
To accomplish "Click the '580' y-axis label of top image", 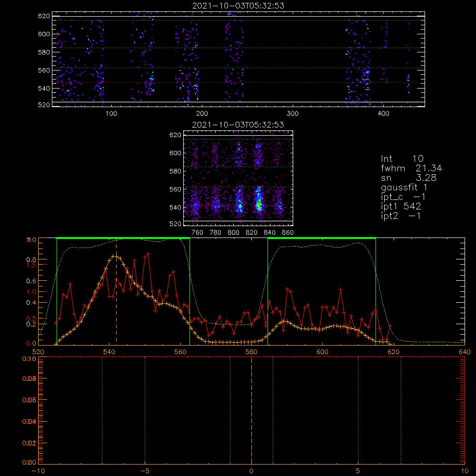I will tap(44, 52).
